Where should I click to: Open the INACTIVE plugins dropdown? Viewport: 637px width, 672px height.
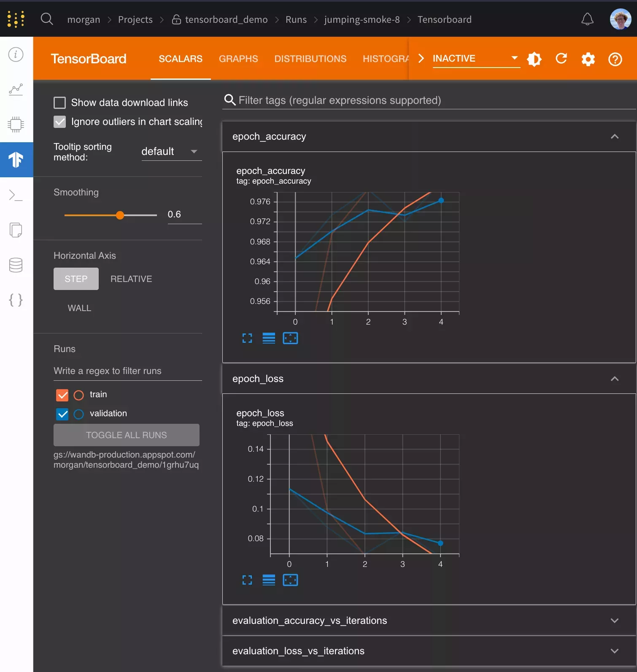tap(475, 59)
